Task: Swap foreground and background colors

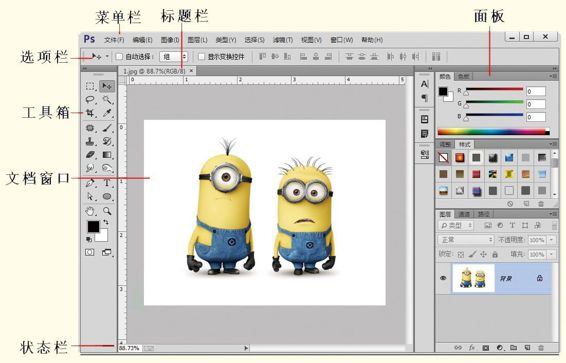Action: click(106, 222)
